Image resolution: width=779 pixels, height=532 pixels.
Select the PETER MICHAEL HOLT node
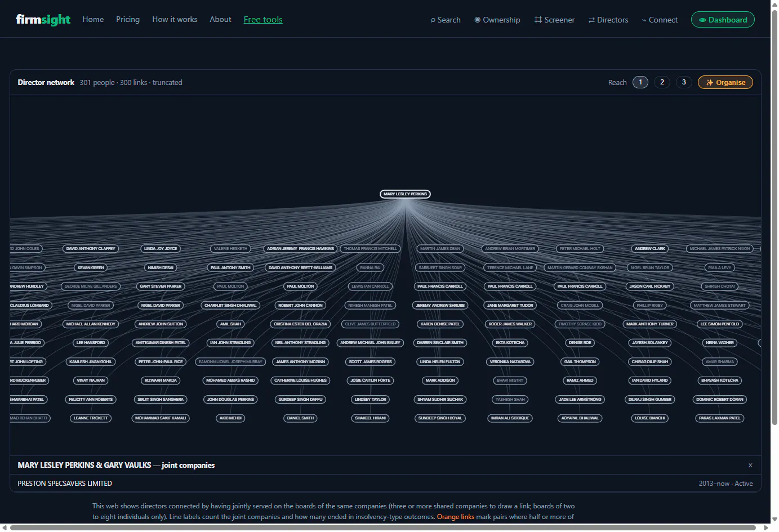tap(580, 248)
